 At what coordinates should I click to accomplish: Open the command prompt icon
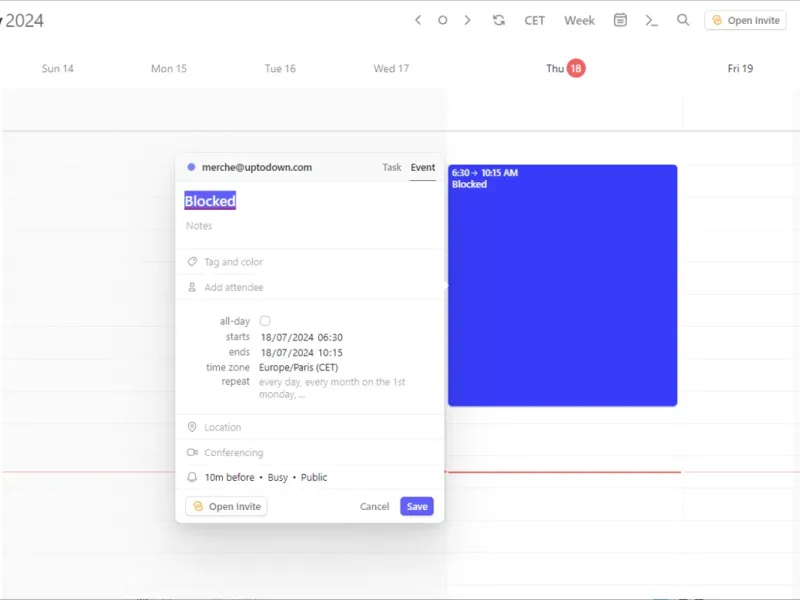click(652, 20)
